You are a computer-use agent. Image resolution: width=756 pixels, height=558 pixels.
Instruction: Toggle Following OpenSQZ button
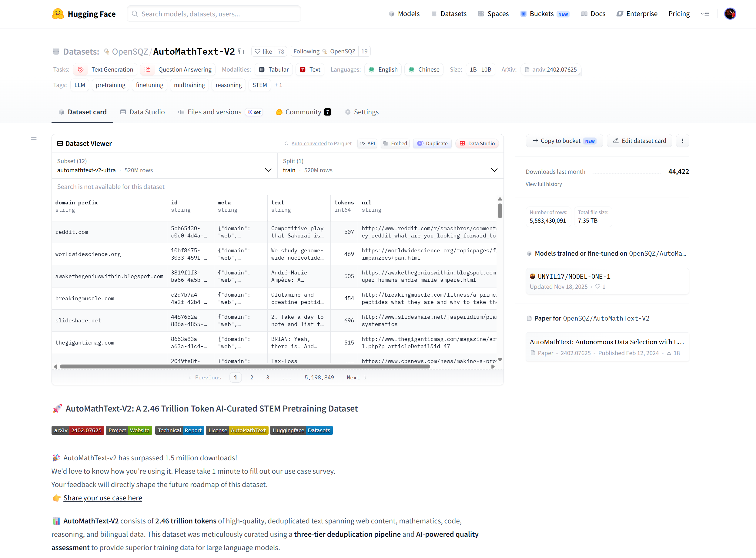[324, 51]
